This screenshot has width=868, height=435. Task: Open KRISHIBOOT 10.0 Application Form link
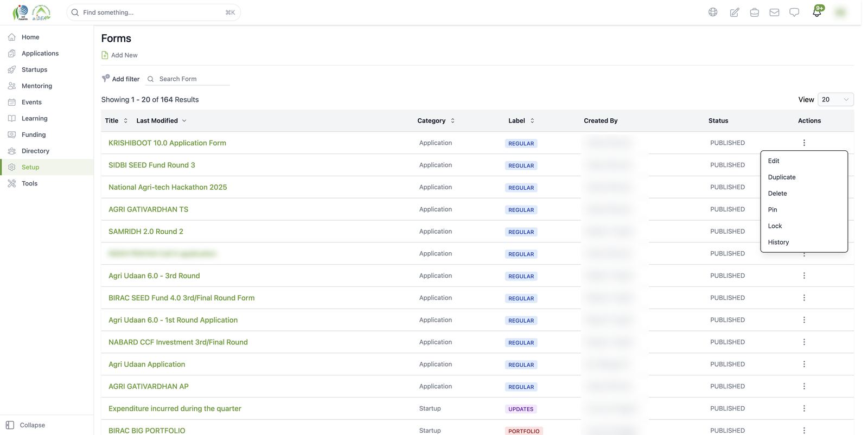click(167, 143)
